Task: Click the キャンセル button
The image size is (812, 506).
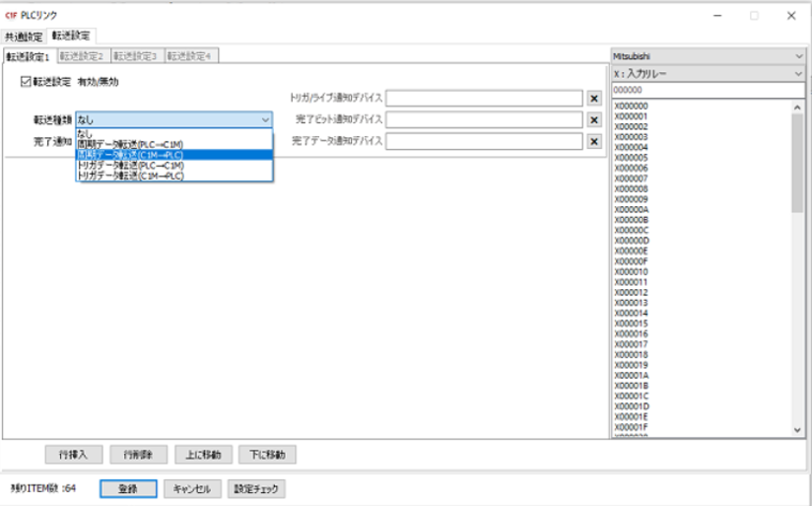Action: (x=191, y=488)
